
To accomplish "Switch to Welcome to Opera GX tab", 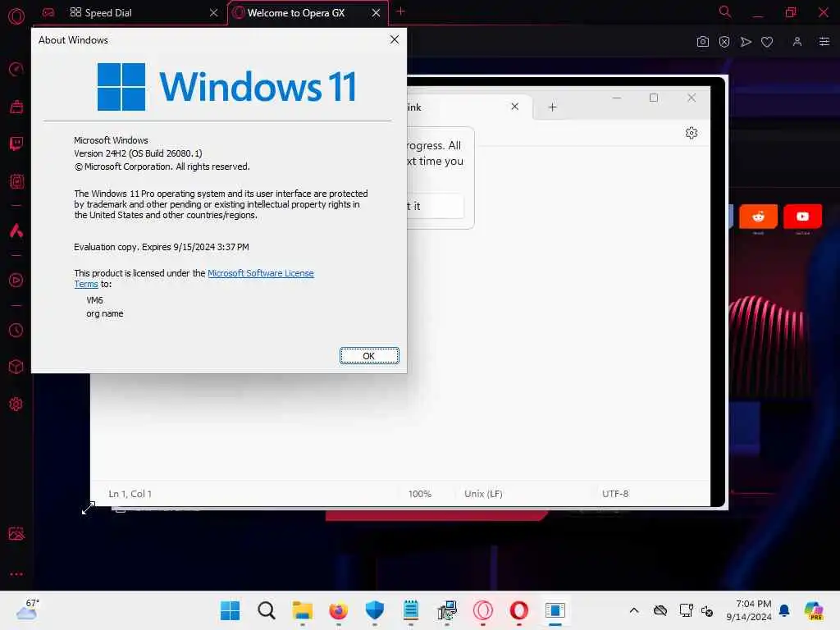I will tap(295, 13).
